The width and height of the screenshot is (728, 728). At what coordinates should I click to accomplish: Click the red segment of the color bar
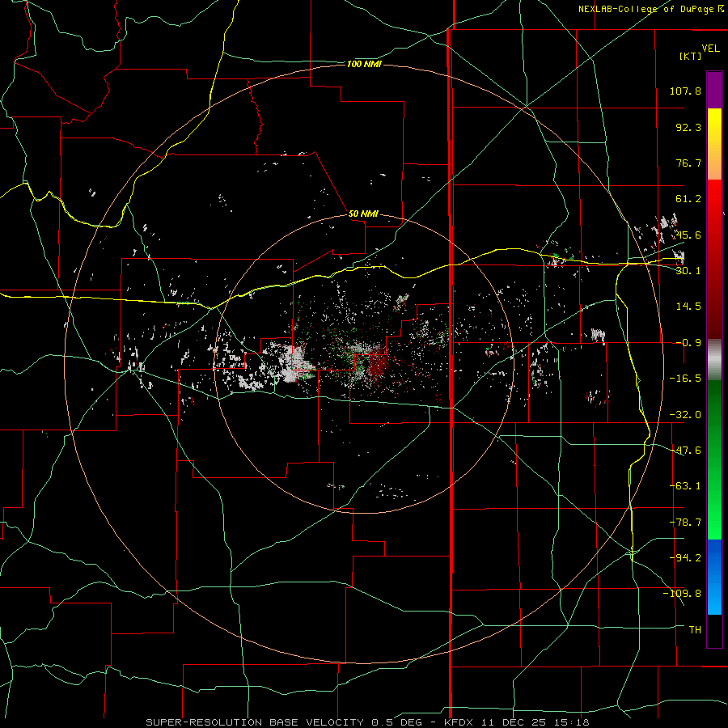point(714,259)
